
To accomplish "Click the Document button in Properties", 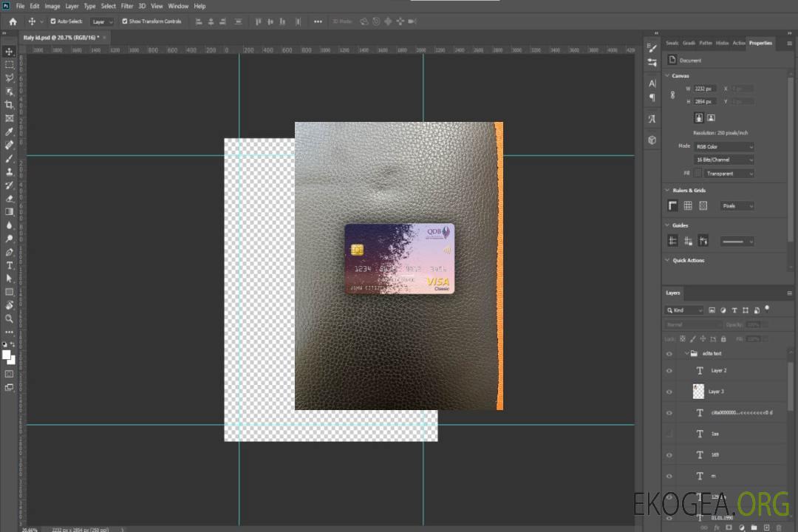I will tap(690, 61).
